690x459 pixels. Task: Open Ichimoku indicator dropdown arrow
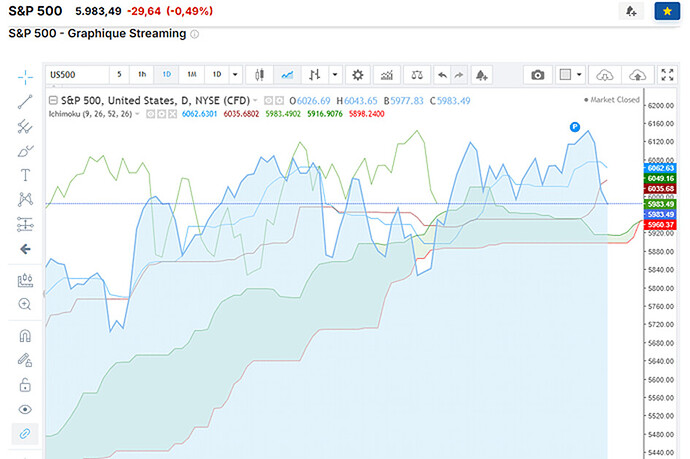click(137, 114)
